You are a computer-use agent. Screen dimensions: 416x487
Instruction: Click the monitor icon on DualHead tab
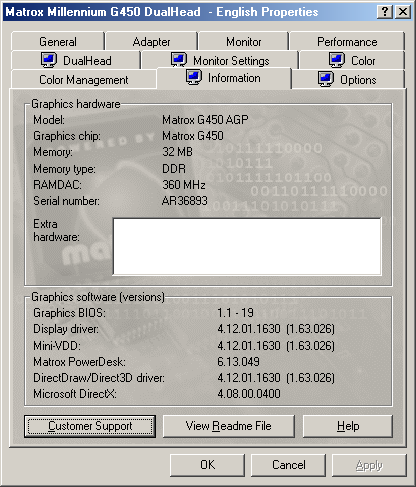[x=49, y=60]
